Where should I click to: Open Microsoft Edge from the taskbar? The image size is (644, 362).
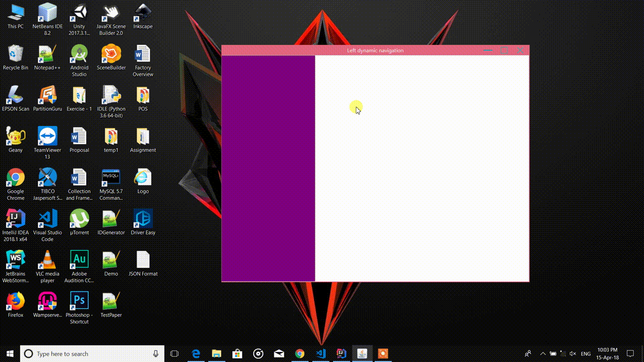tap(196, 353)
